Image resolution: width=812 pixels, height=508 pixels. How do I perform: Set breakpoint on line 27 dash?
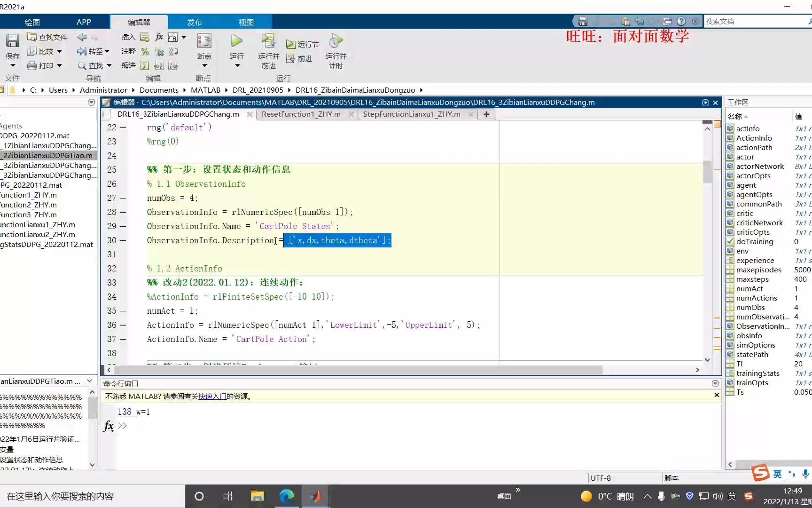[x=123, y=198]
